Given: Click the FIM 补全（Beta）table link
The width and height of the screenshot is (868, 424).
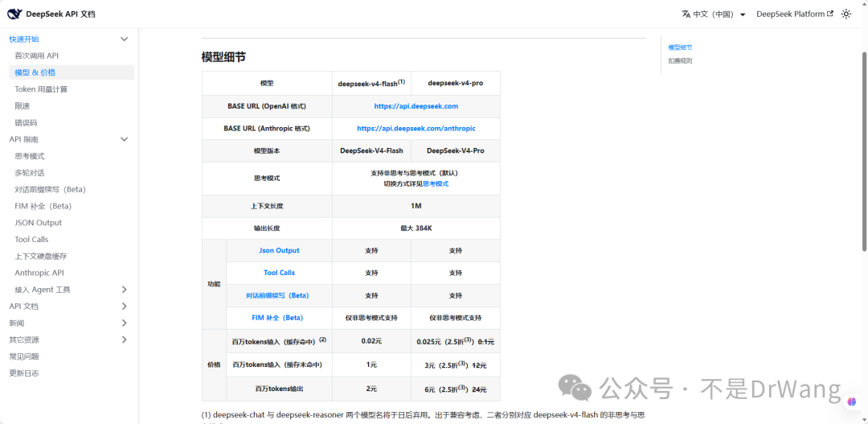Looking at the screenshot, I should [x=277, y=318].
